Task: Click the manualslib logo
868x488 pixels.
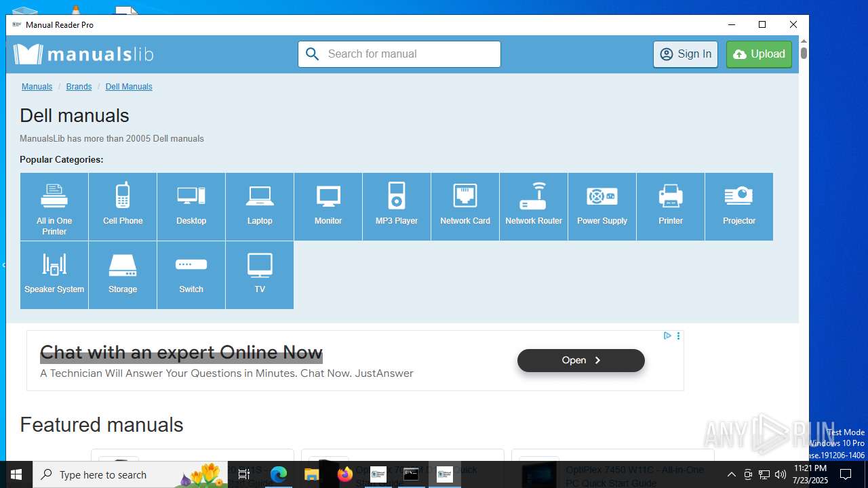Action: (83, 54)
